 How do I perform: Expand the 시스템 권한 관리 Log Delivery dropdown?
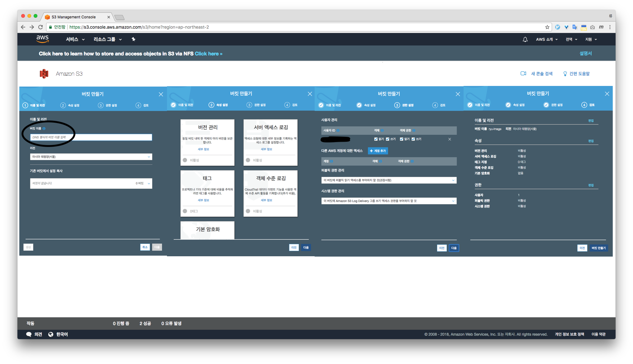pyautogui.click(x=389, y=201)
